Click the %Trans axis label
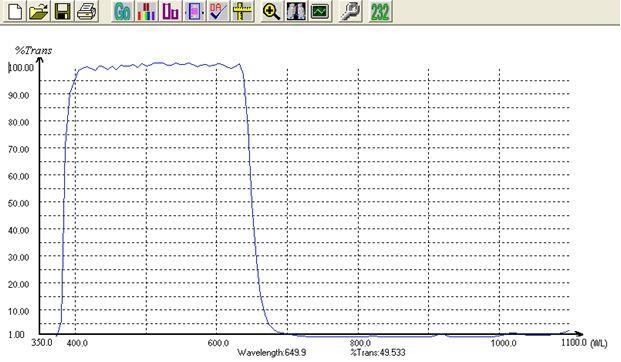Viewport: 621px width, 362px height. coord(33,51)
